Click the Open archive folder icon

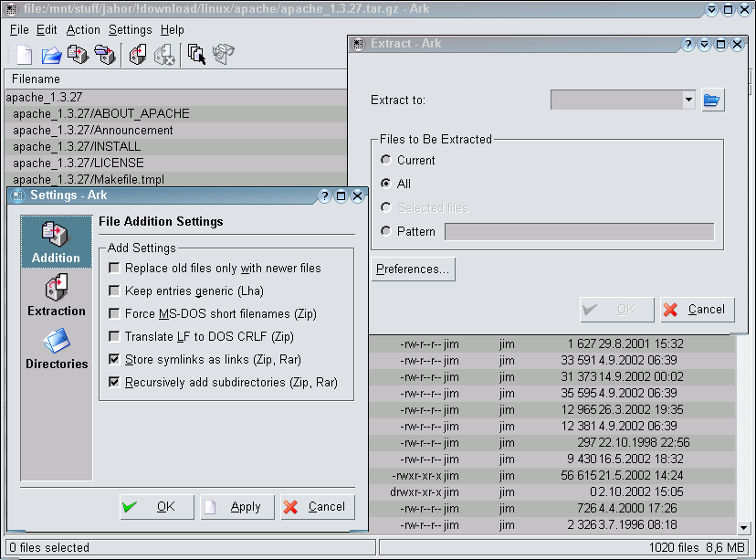pos(51,55)
